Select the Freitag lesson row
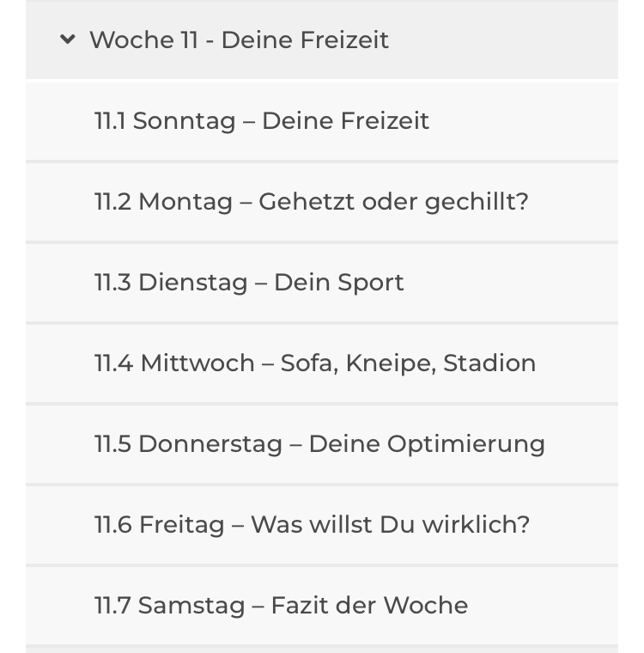The height and width of the screenshot is (653, 644). pyautogui.click(x=322, y=525)
